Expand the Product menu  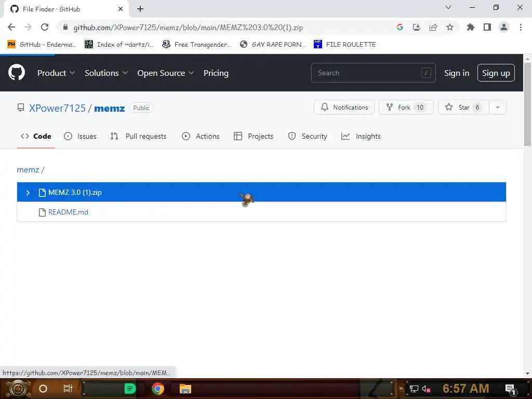[56, 73]
